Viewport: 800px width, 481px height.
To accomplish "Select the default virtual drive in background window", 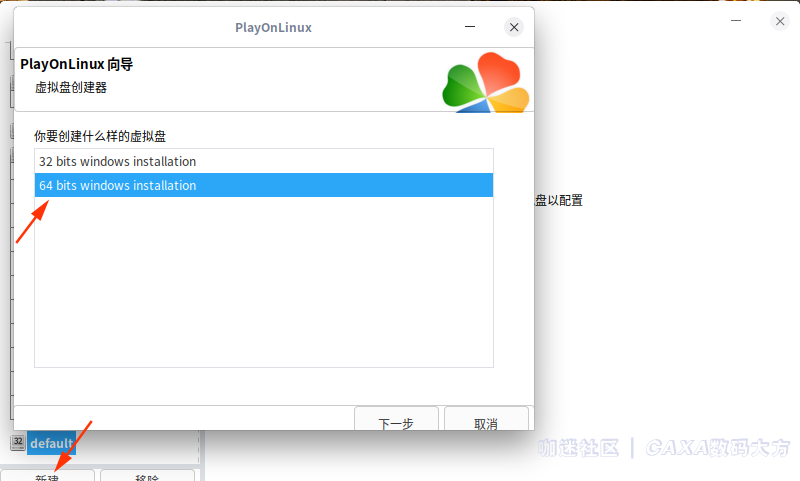I will tap(51, 443).
